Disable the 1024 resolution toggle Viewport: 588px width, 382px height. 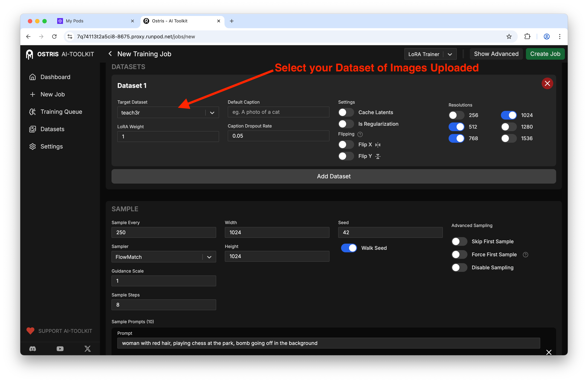509,115
